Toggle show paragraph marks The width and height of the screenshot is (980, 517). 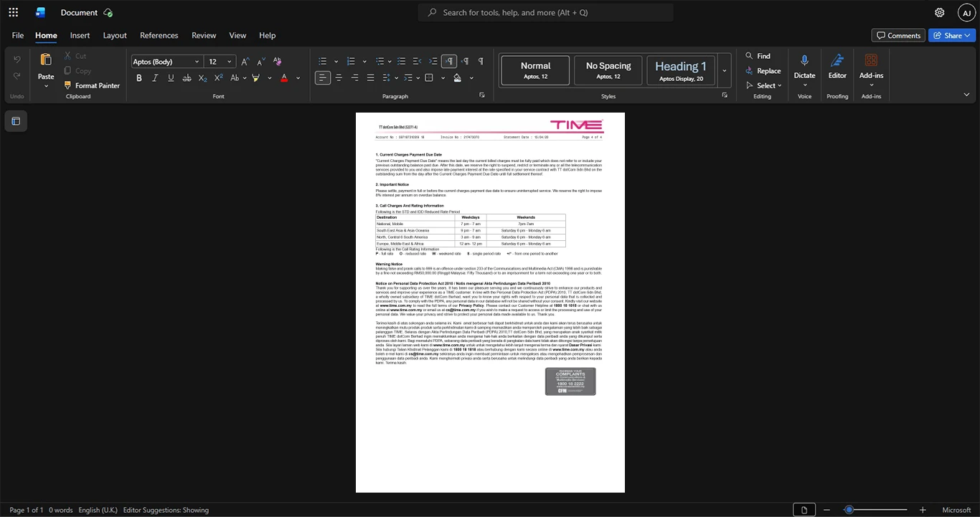click(481, 61)
